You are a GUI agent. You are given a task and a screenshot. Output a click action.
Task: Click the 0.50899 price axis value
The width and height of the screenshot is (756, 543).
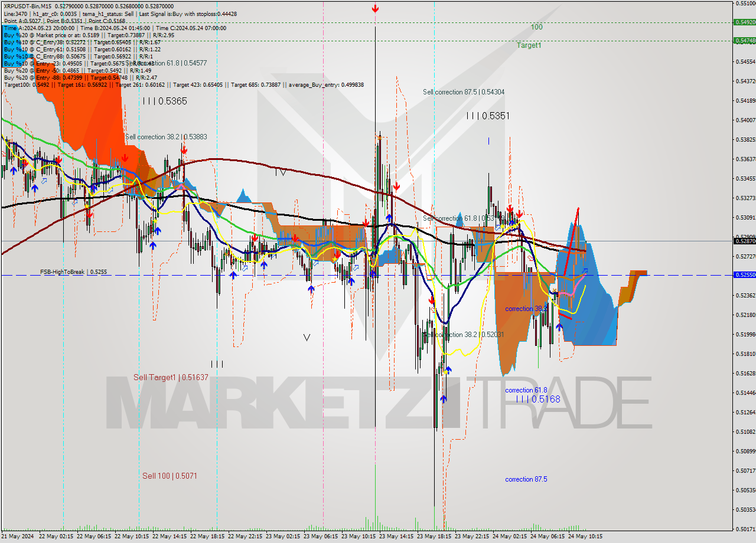(x=745, y=451)
